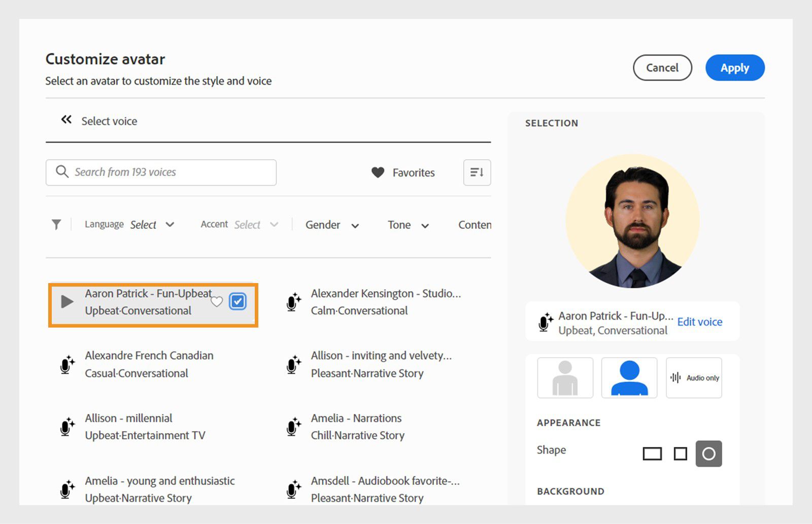Favorite the Aaron Patrick voice heart icon
The width and height of the screenshot is (812, 524).
(x=217, y=302)
